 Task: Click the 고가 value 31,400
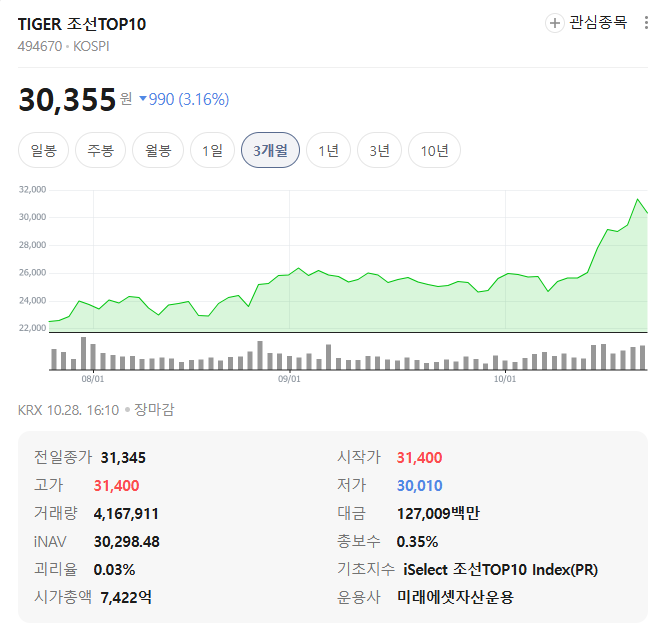click(117, 486)
